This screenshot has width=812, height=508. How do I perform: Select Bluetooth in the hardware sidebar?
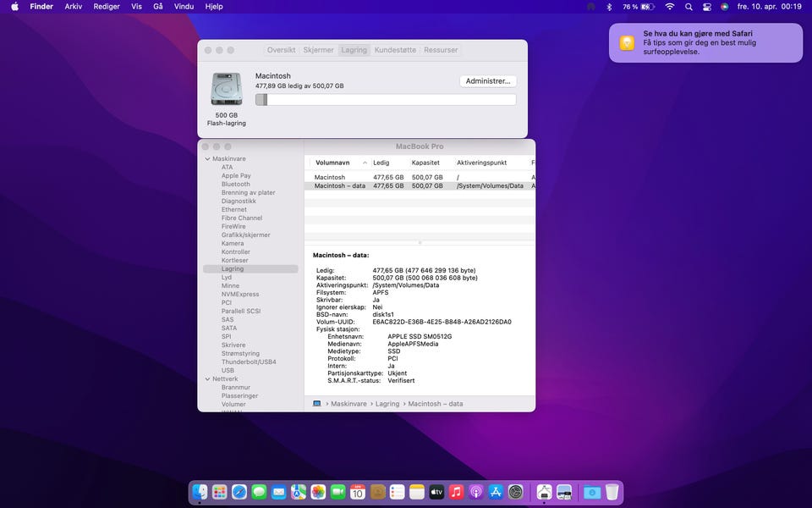[236, 184]
